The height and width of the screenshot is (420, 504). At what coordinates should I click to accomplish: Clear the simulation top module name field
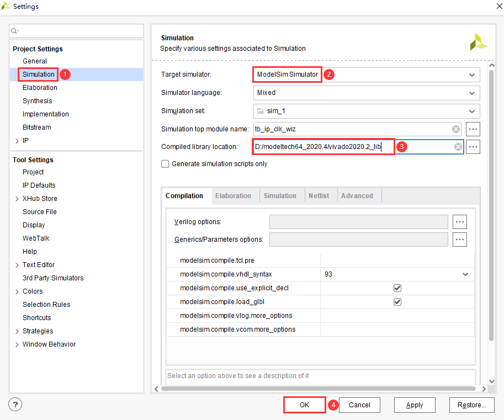(456, 129)
